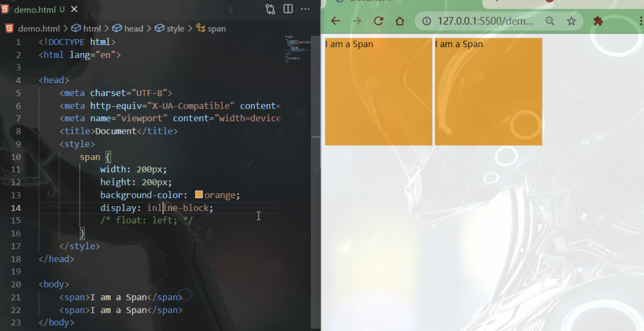Image resolution: width=644 pixels, height=331 pixels.
Task: Click head in the breadcrumb path
Action: tap(133, 28)
